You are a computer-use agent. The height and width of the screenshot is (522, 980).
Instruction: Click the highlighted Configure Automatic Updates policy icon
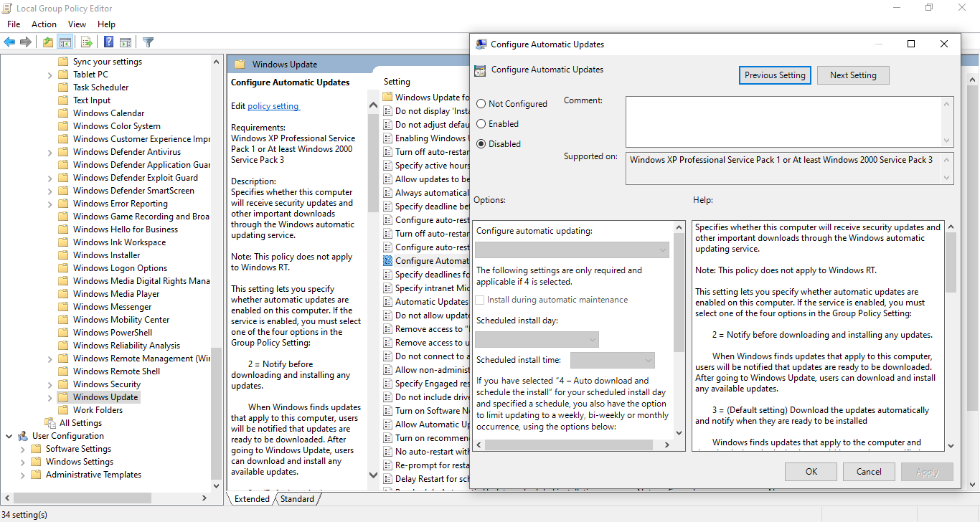[388, 261]
